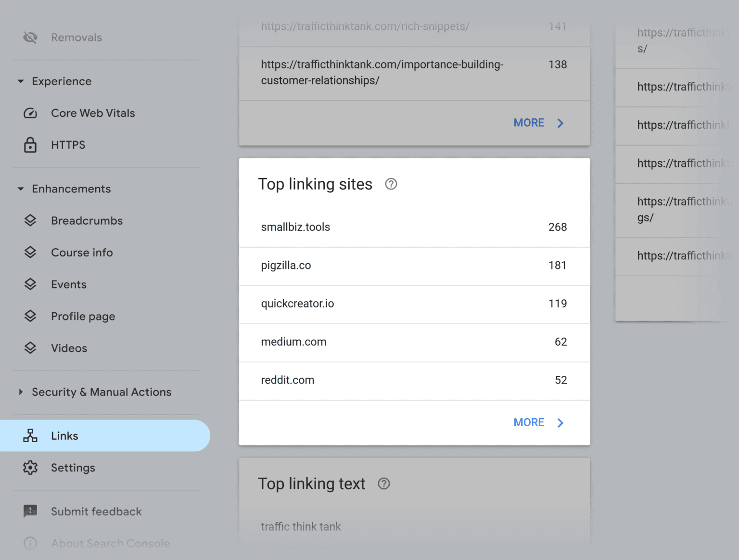This screenshot has width=739, height=560.
Task: Collapse the Experience section
Action: coord(20,81)
